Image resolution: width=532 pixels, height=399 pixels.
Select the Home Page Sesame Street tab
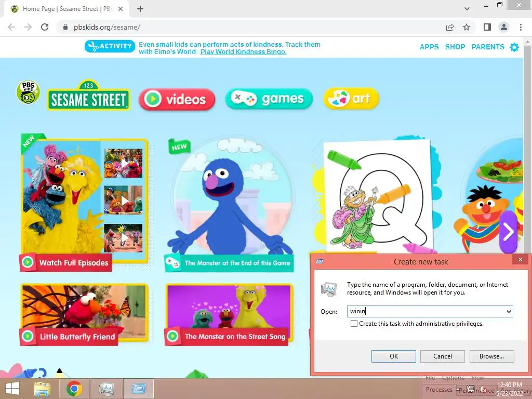point(66,9)
